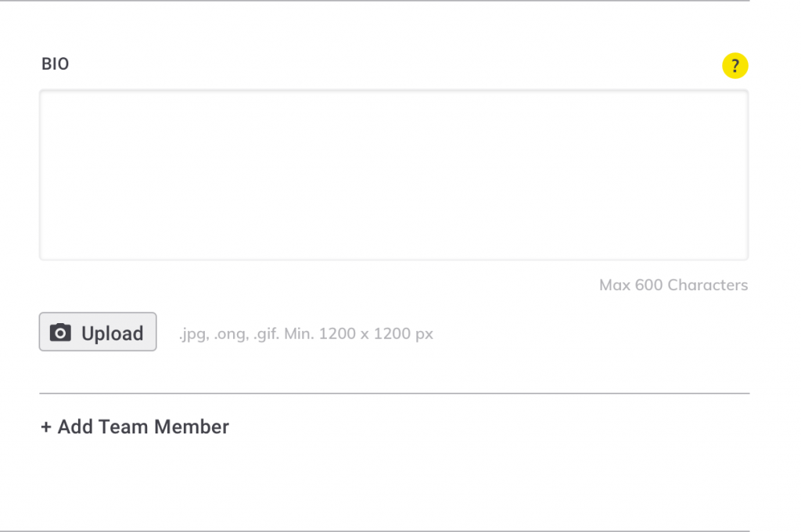Click the .jpg, .png, .gif format hint text
This screenshot has height=532, width=801.
(x=306, y=334)
